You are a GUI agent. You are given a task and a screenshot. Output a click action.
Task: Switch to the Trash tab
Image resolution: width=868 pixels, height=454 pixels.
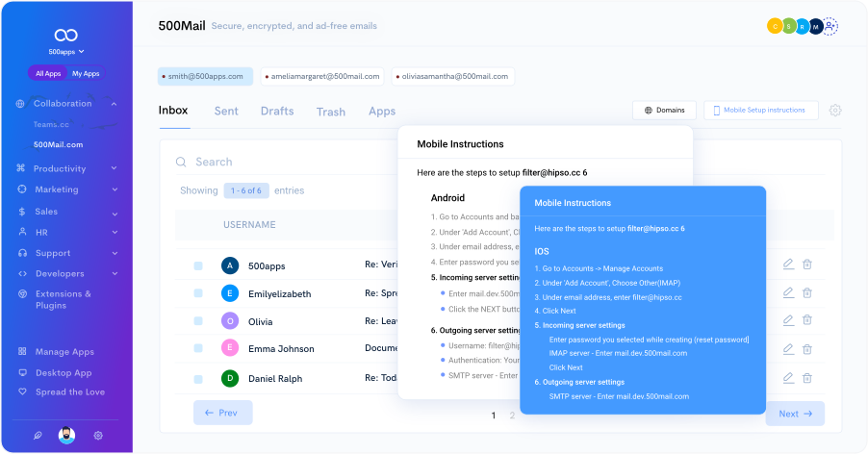330,112
